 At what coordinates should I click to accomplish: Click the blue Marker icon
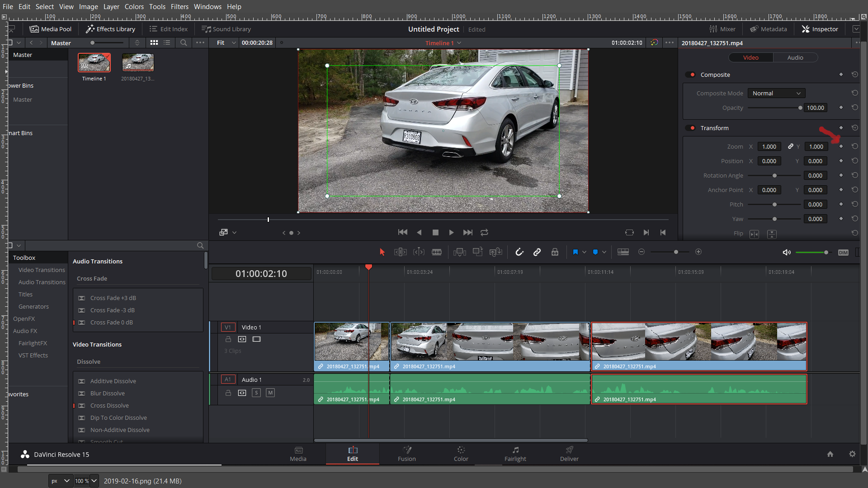pos(595,252)
